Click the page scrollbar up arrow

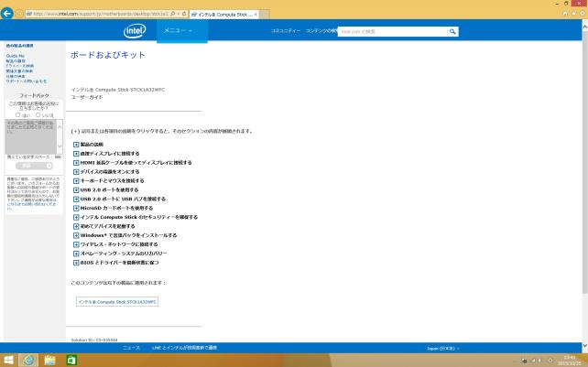pyautogui.click(x=584, y=27)
